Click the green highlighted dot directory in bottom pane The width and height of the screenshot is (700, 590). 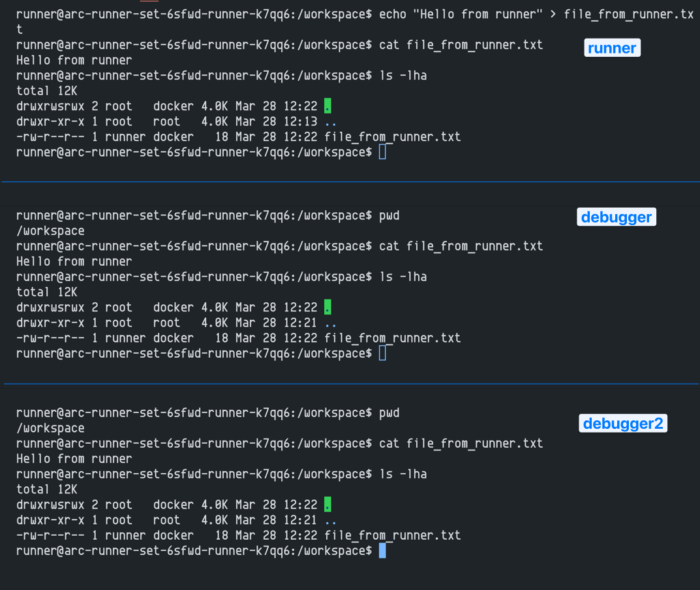[327, 505]
